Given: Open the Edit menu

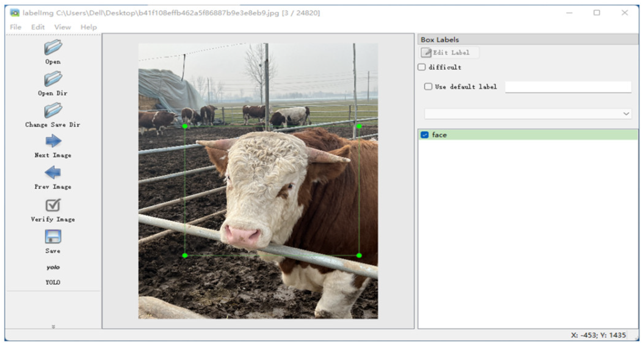Looking at the screenshot, I should coord(38,27).
